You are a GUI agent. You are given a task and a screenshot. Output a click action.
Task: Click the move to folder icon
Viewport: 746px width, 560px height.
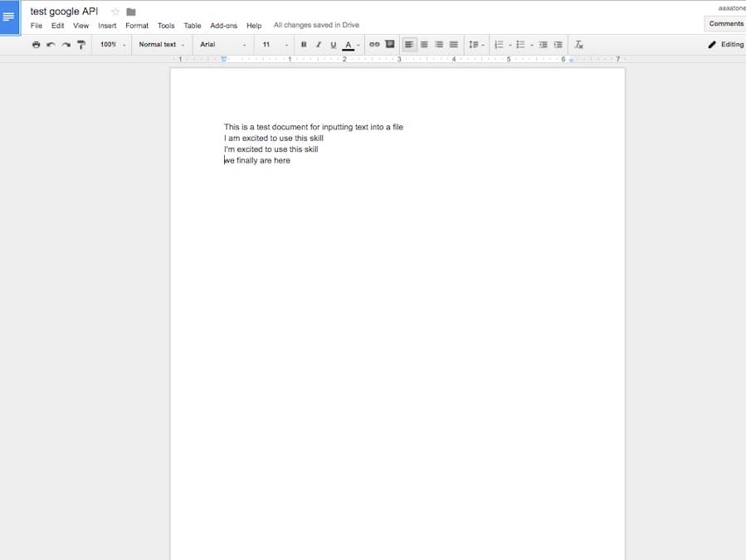131,12
